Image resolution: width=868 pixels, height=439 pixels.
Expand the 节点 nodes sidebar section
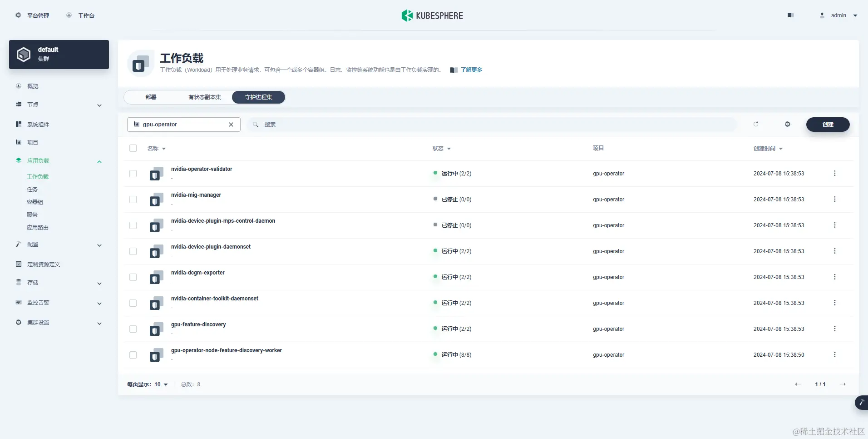pyautogui.click(x=59, y=105)
